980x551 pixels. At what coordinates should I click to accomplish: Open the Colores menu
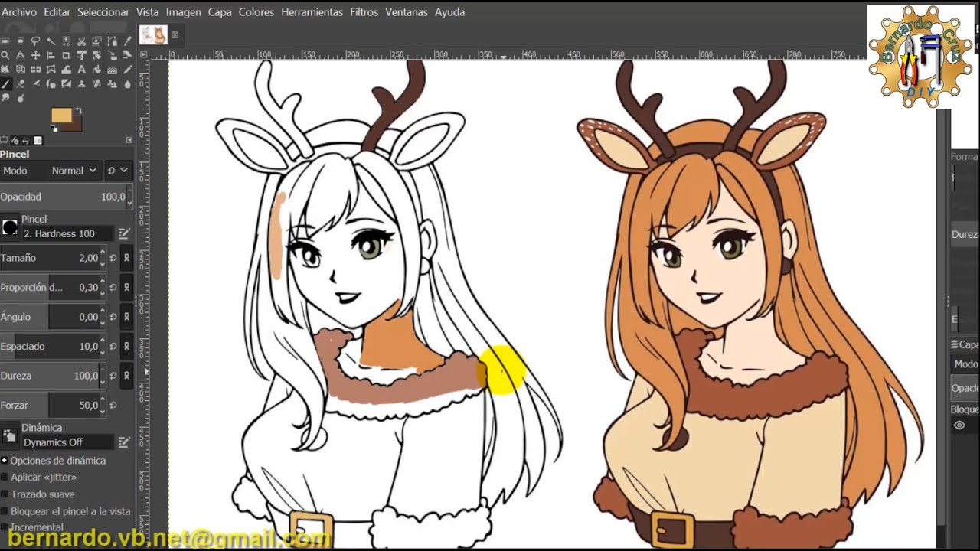255,12
